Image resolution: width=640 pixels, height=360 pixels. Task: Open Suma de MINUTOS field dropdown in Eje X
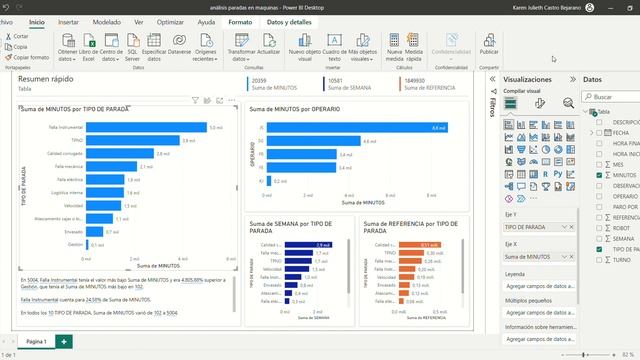click(564, 257)
